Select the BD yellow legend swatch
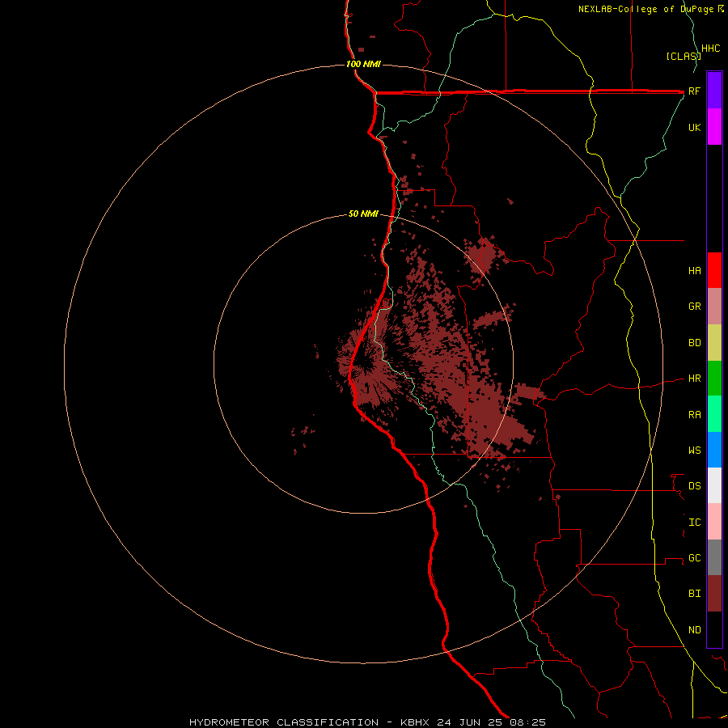Image resolution: width=728 pixels, height=728 pixels. tap(714, 343)
